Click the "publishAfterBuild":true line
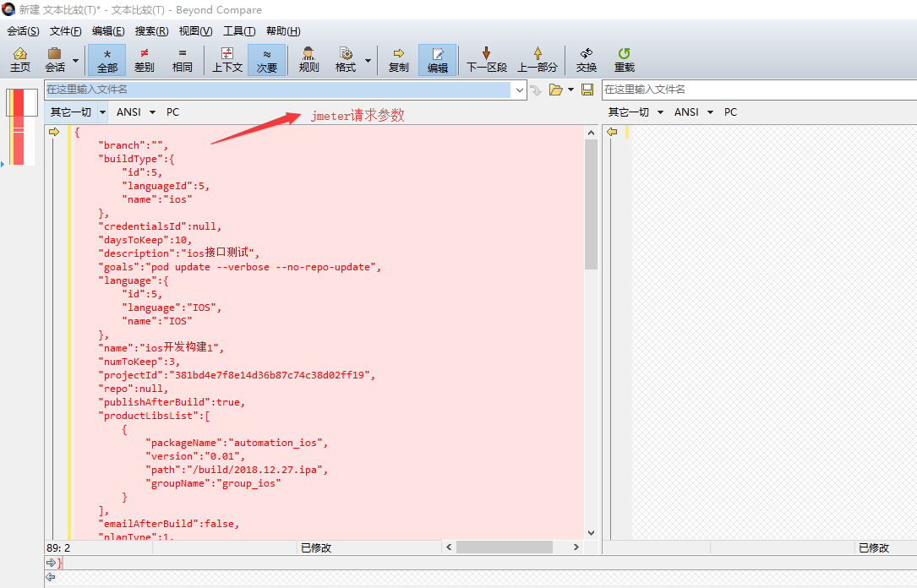Screen dimensions: 917x588 172,402
